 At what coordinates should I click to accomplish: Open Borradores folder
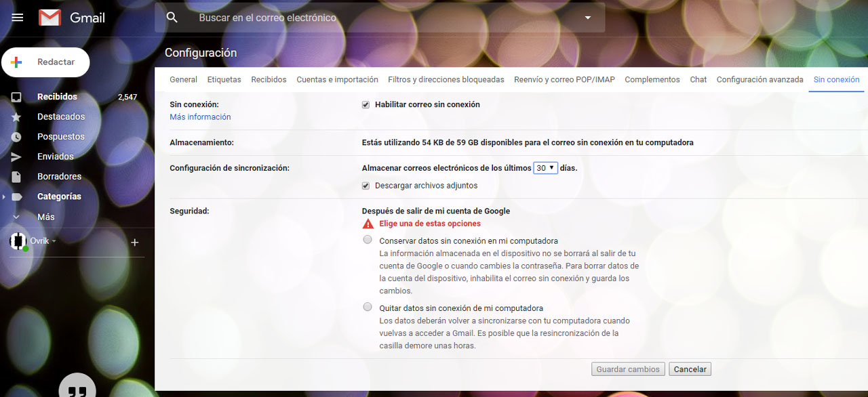(x=59, y=176)
